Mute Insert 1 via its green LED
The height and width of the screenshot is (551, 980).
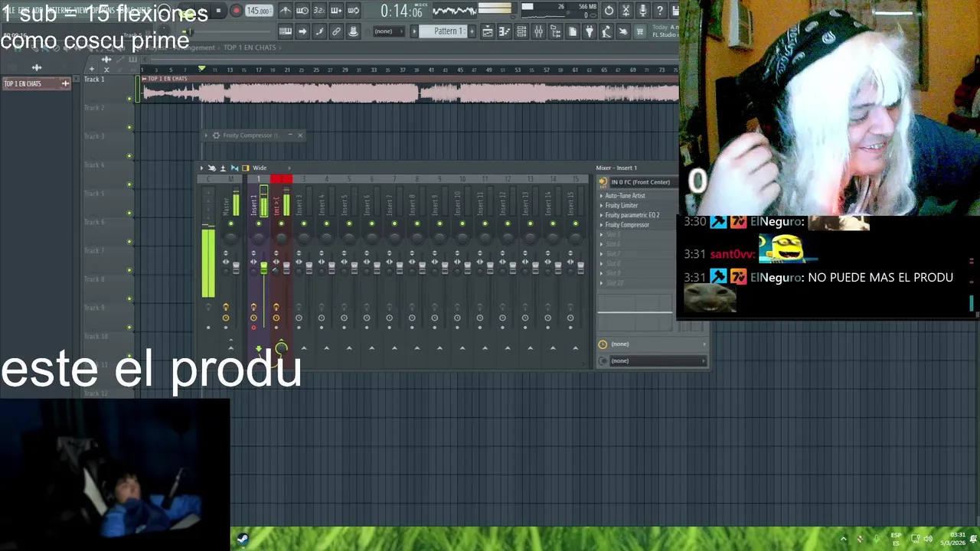(259, 223)
